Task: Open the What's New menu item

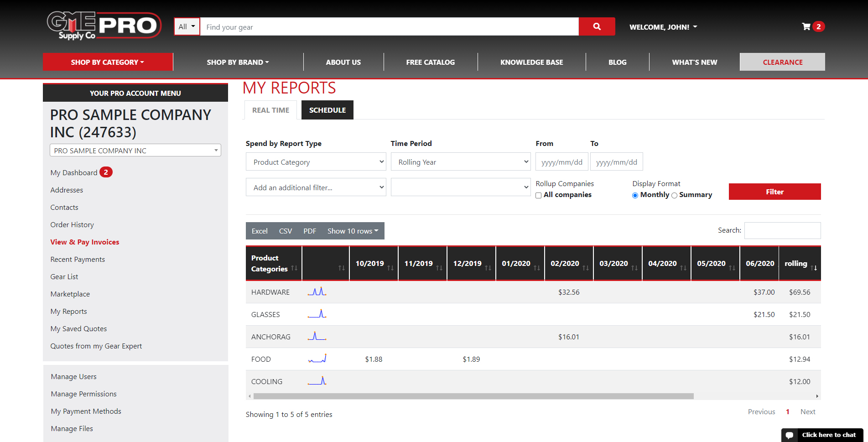Action: point(694,62)
